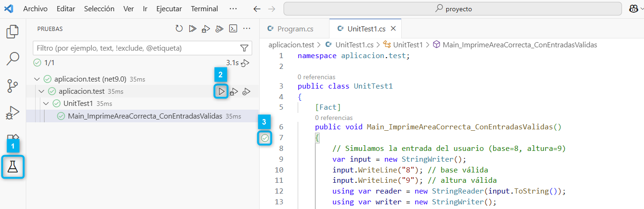Open the Copilot icon in title bar
The image size is (644, 209).
pos(633,8)
